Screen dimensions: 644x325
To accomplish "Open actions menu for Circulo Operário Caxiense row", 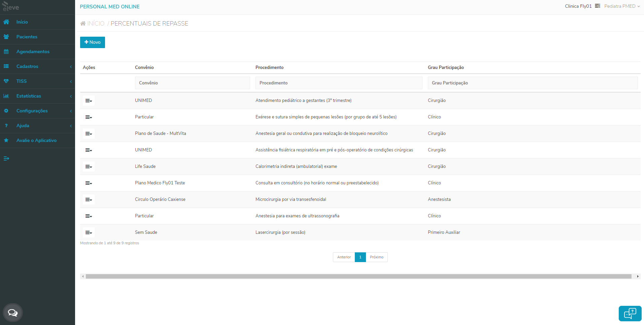I will click(x=89, y=200).
